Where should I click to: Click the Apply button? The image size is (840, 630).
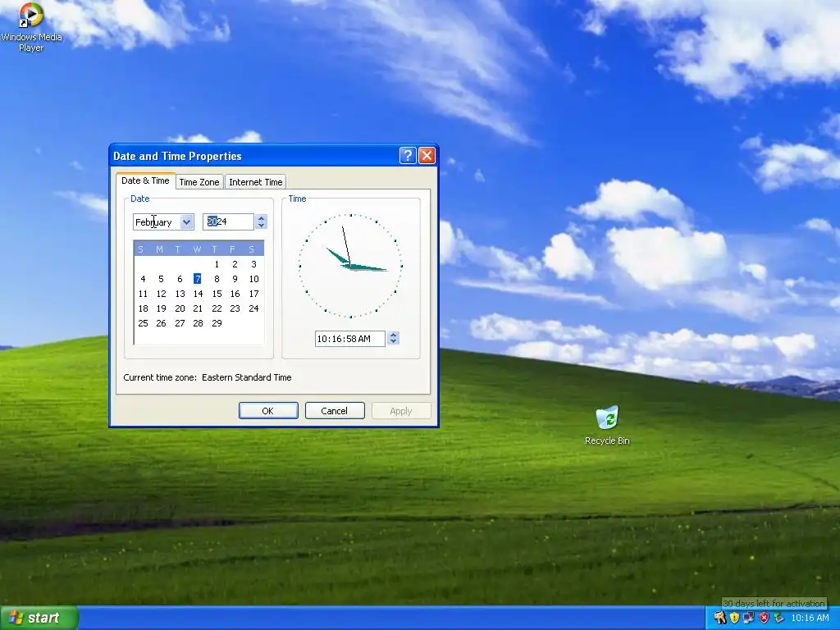tap(400, 411)
